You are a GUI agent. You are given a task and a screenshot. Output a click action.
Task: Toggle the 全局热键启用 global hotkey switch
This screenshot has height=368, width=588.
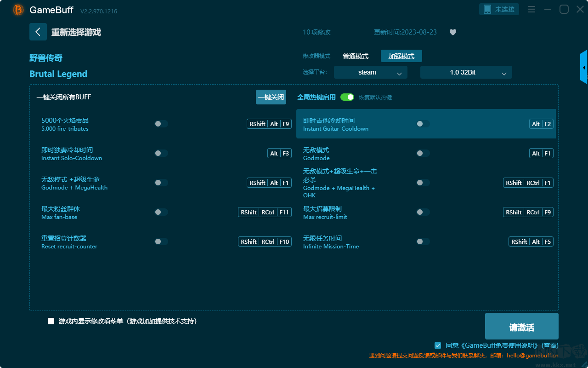coord(347,97)
